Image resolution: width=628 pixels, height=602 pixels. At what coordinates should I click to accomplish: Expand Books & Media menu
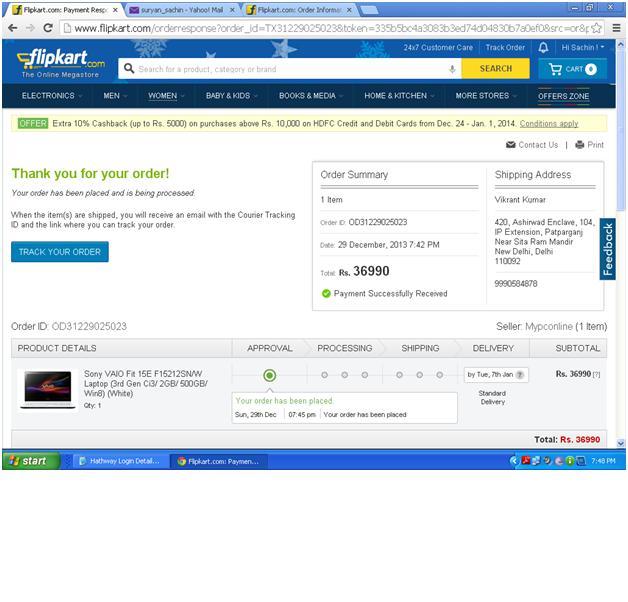[x=311, y=96]
